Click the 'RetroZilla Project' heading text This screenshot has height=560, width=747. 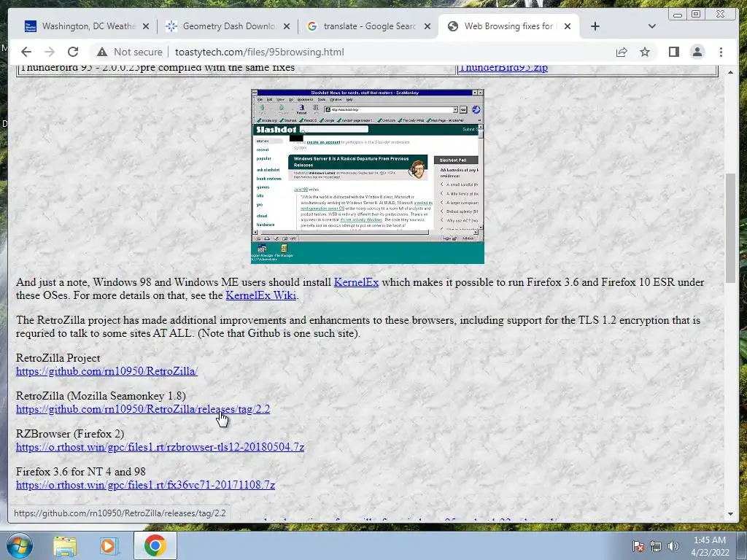click(58, 358)
